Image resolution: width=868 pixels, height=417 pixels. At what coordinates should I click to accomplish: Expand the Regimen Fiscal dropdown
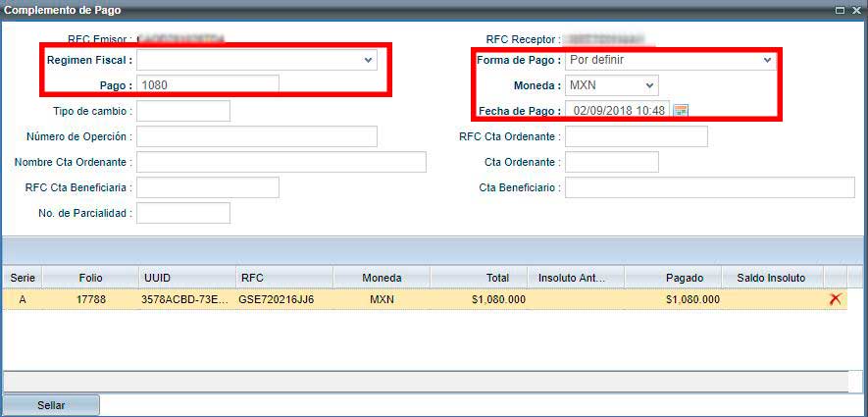tap(368, 60)
